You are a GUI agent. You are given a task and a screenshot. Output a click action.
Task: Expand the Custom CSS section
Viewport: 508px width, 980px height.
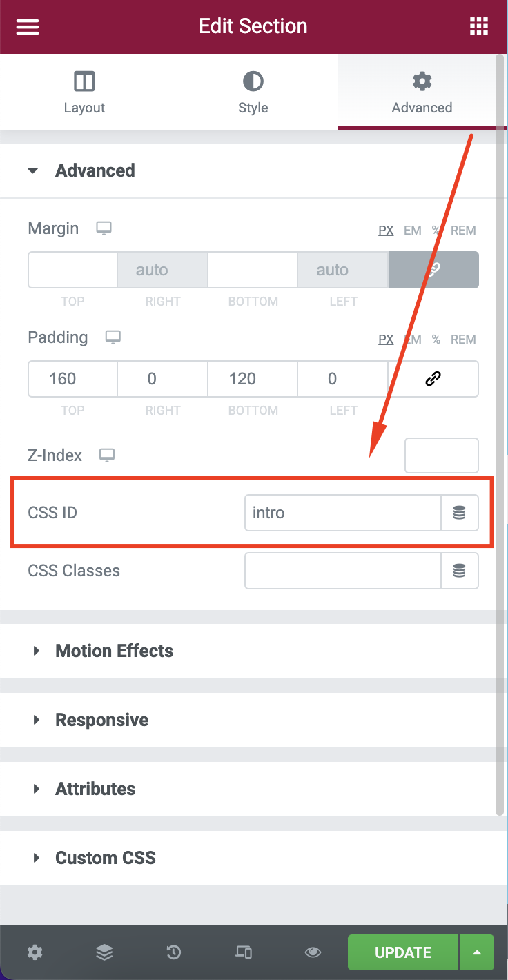106,858
